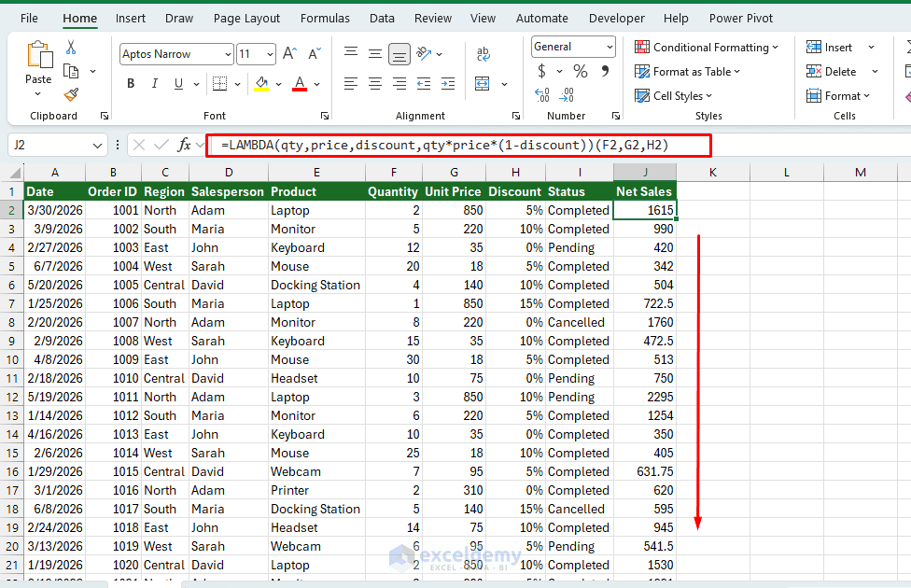Viewport: 911px width, 588px height.
Task: Select the Format Painter brush
Action: [x=71, y=94]
